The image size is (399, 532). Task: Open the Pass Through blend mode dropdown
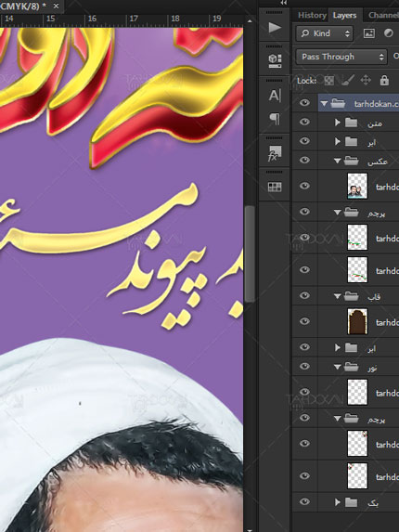point(341,57)
